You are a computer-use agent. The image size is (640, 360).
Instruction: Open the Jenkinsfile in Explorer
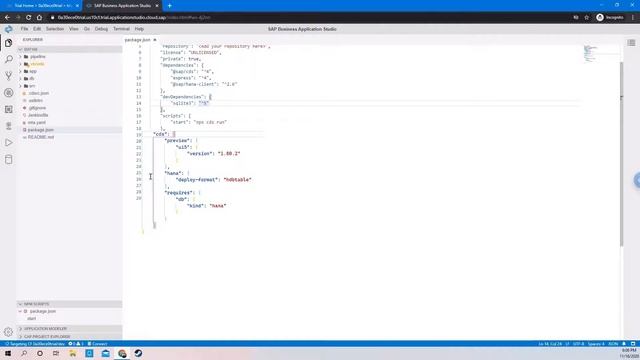[x=38, y=115]
